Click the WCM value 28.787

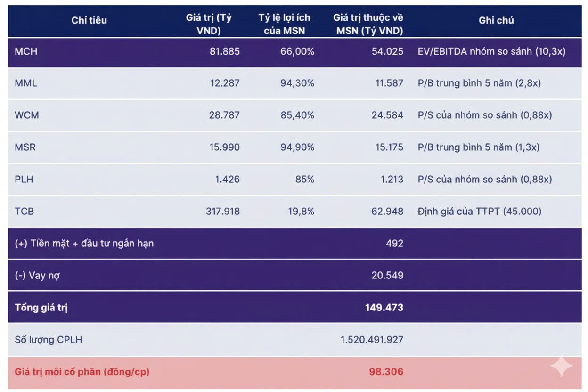coord(224,115)
